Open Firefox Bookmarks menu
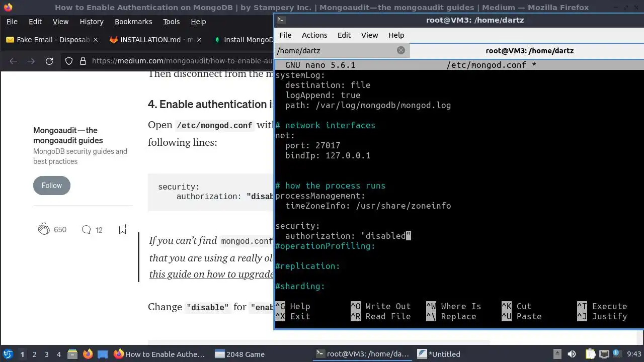The width and height of the screenshot is (644, 362). click(x=133, y=22)
